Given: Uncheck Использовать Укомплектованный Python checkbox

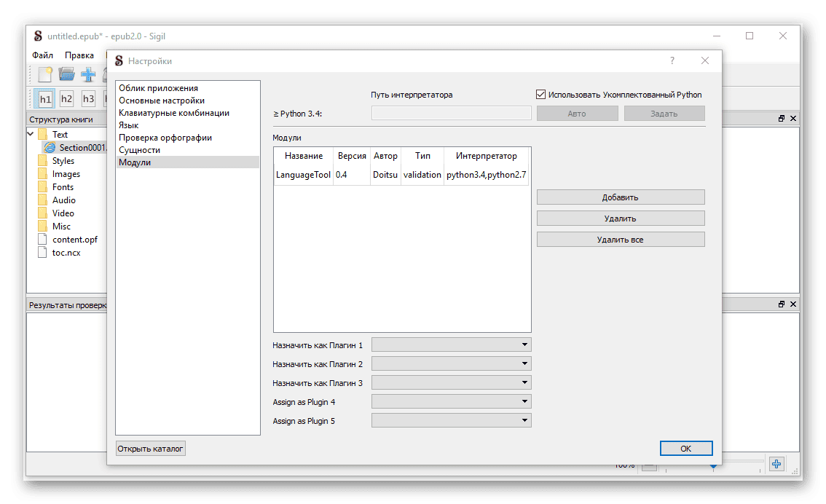Looking at the screenshot, I should [540, 94].
